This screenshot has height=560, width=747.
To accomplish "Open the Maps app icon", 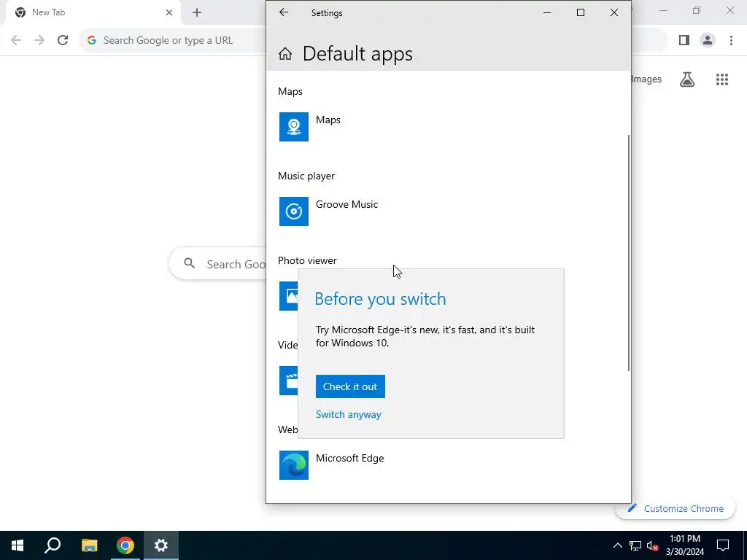I will [293, 127].
